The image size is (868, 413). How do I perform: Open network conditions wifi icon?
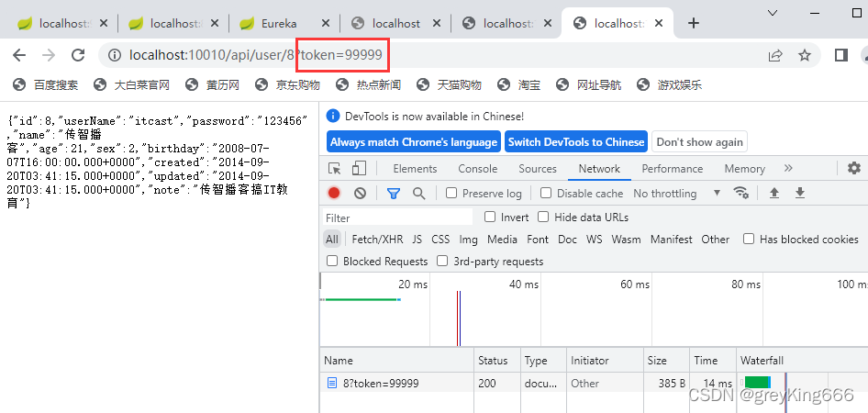[740, 193]
